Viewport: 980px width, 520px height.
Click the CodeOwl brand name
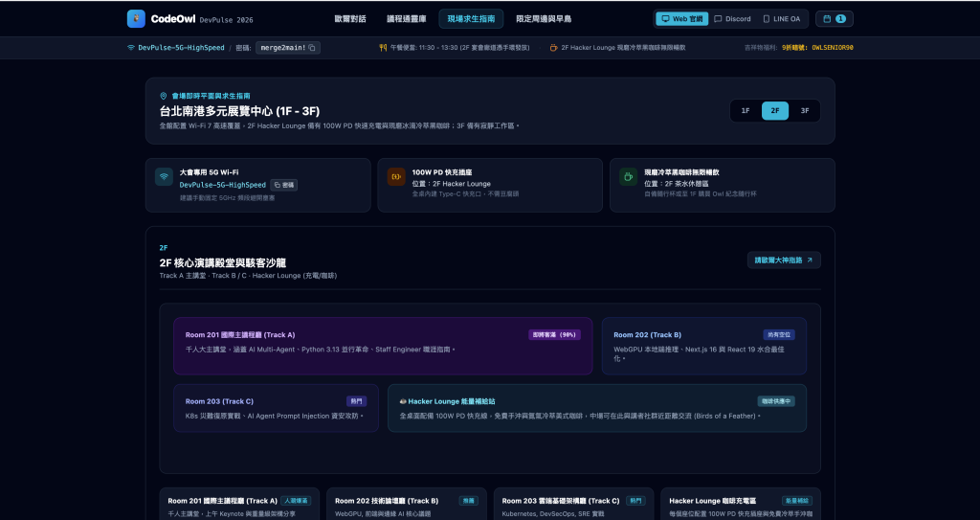tap(172, 19)
